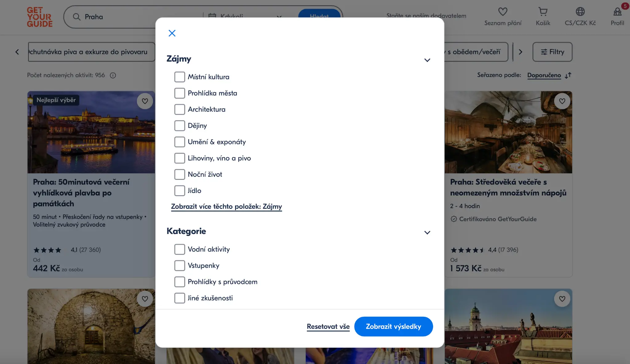Enable the Lihoviny, víno a pivo filter
Image resolution: width=630 pixels, height=364 pixels.
coord(180,158)
